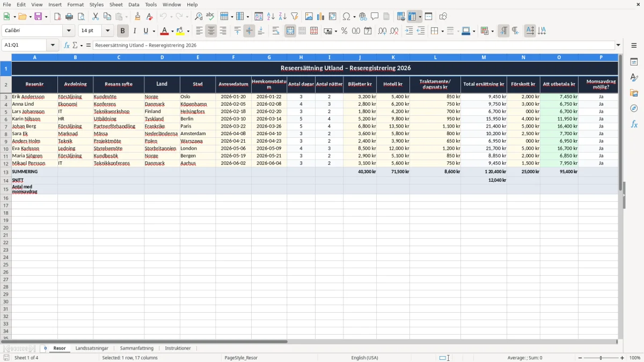This screenshot has width=644, height=362.
Task: Clear direct formatting icon
Action: click(150, 17)
